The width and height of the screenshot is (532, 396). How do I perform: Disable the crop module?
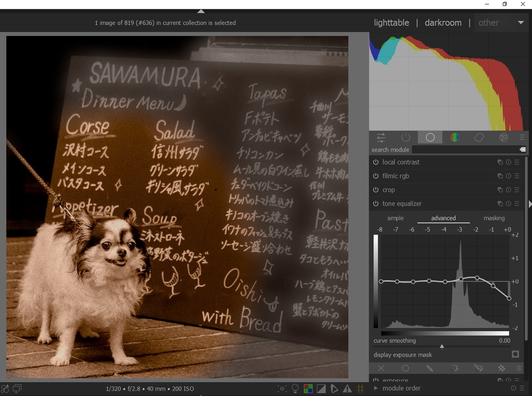pyautogui.click(x=376, y=190)
